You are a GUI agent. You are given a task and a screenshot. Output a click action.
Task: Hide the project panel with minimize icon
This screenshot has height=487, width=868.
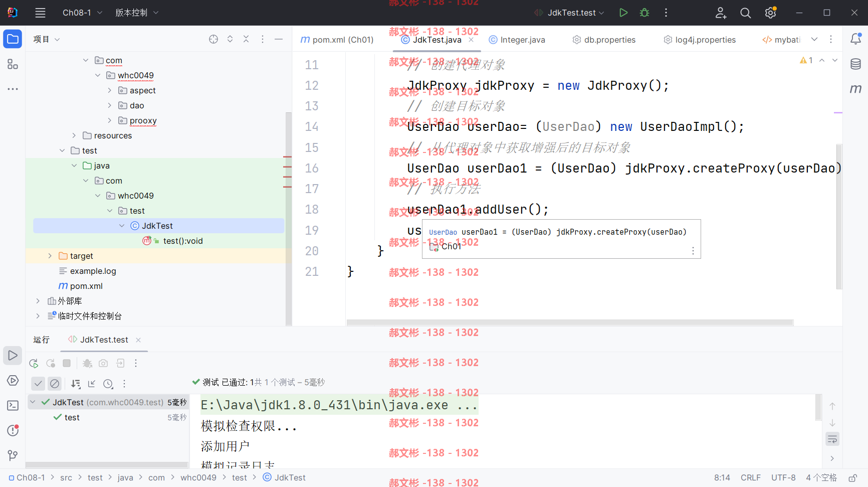[279, 39]
